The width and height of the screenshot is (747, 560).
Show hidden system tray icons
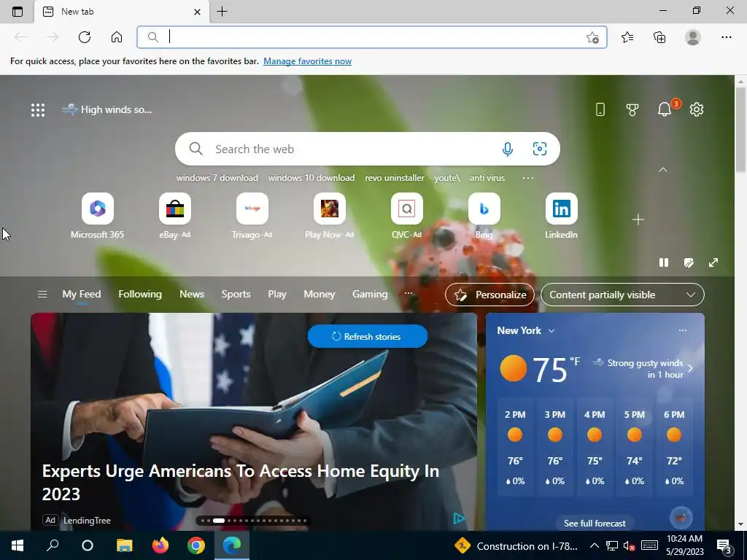coord(594,545)
